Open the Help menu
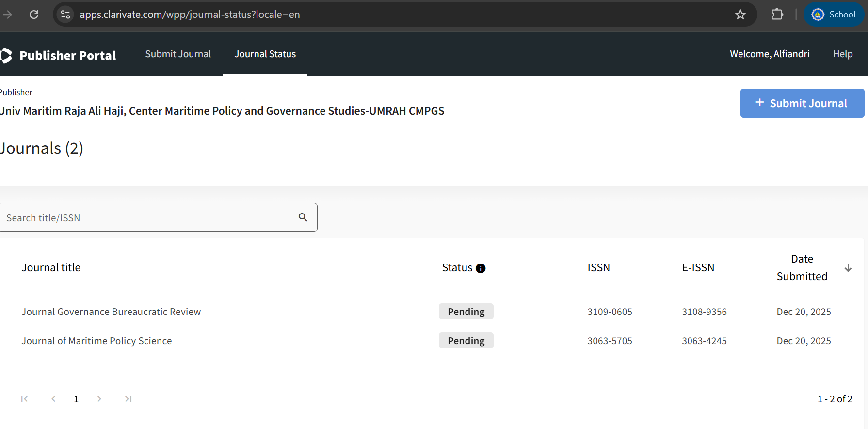The height and width of the screenshot is (429, 868). coord(842,54)
